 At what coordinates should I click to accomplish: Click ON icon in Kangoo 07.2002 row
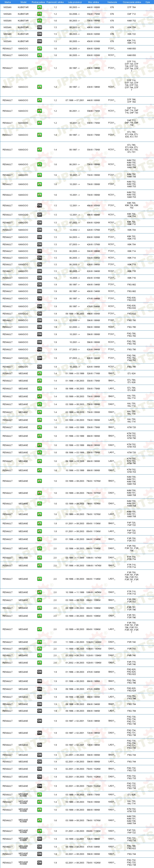(40, 223)
